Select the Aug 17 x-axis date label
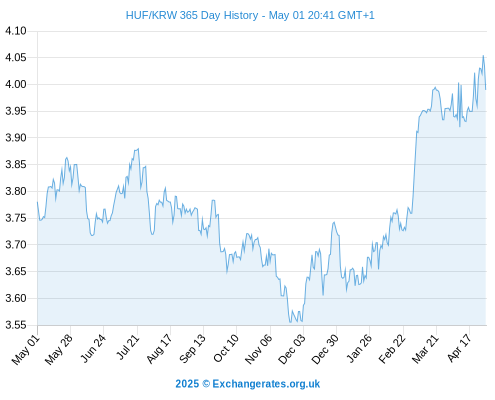 coord(159,349)
